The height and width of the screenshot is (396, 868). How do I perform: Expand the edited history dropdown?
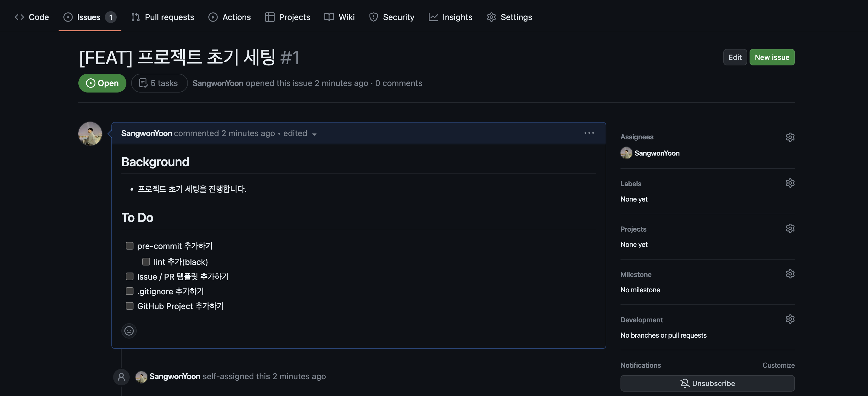tap(300, 133)
